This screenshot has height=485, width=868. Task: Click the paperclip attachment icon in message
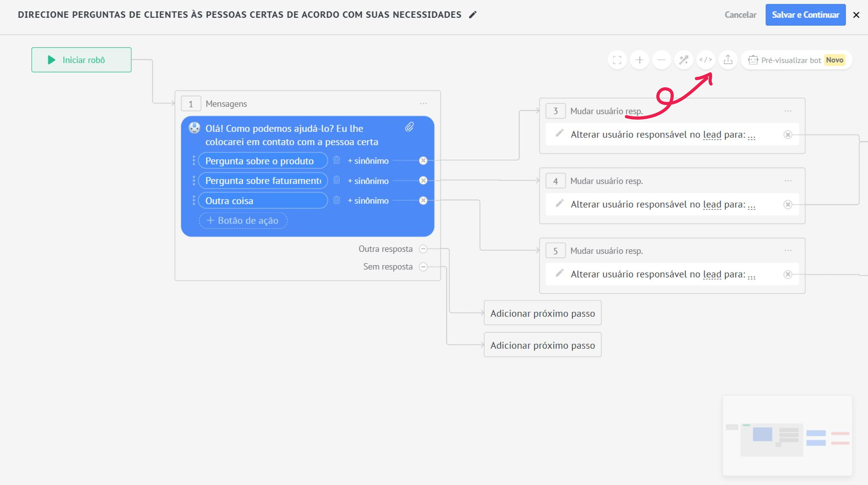[x=409, y=127]
